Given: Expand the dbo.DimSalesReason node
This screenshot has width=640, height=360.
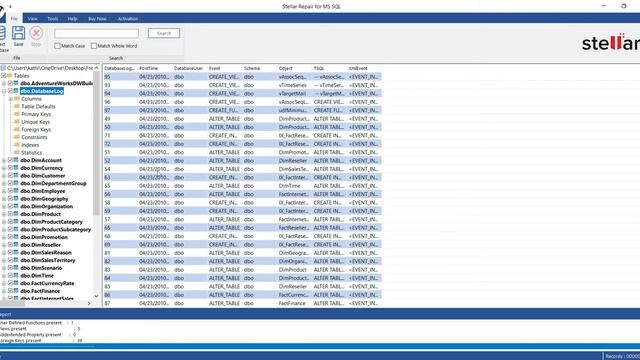Looking at the screenshot, I should point(4,253).
